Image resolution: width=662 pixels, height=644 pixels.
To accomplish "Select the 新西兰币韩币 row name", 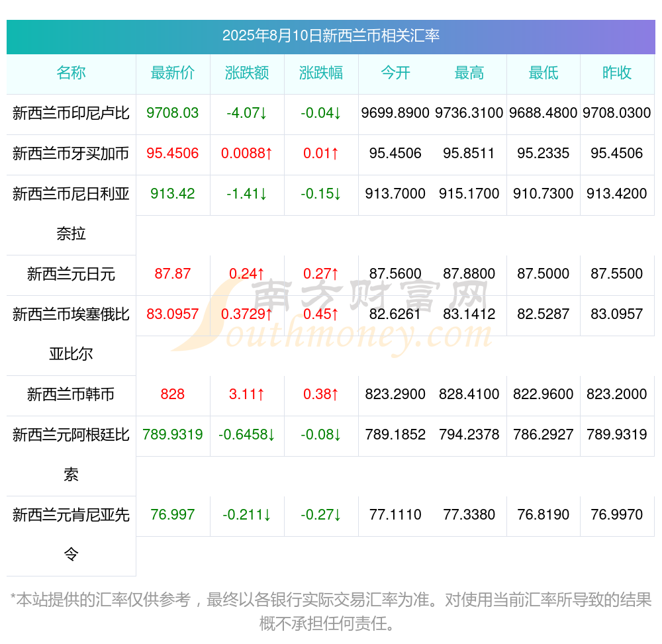I will click(x=71, y=394).
